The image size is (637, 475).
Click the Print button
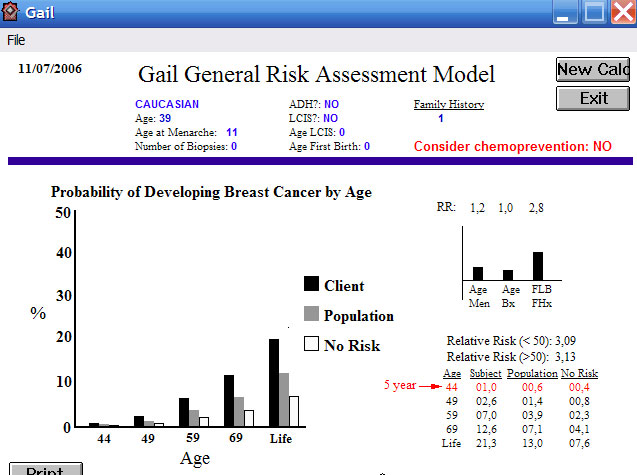39,470
